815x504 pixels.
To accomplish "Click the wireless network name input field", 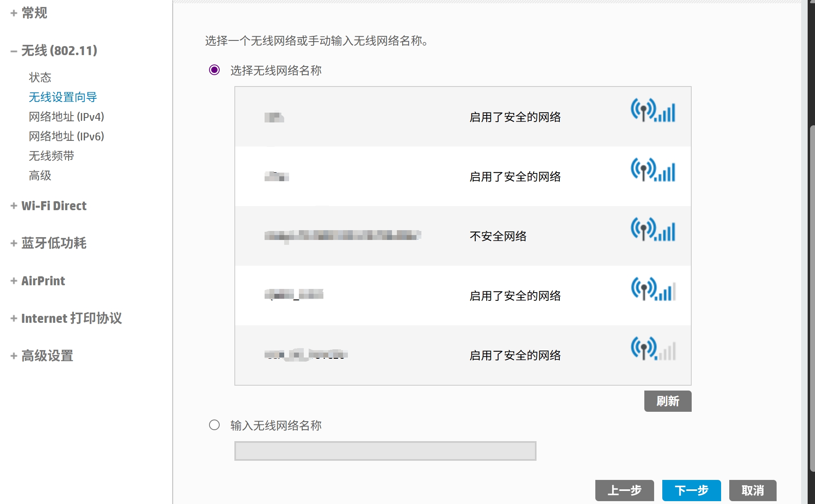I will [x=385, y=451].
